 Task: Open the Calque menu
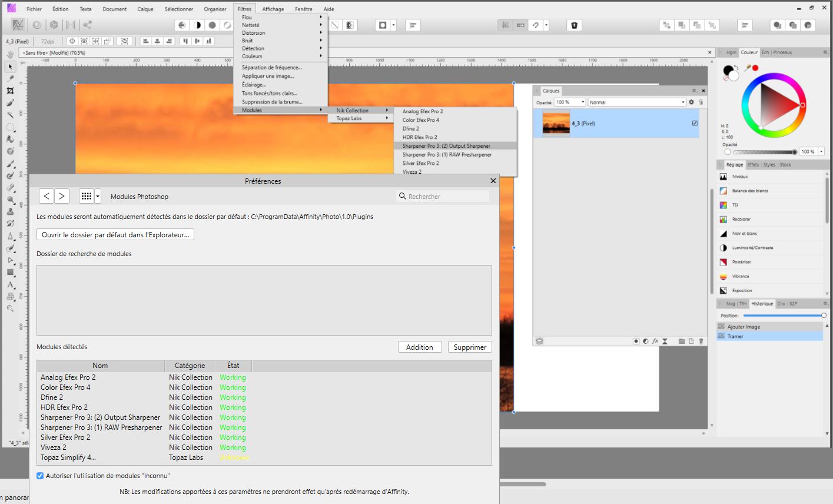click(145, 9)
